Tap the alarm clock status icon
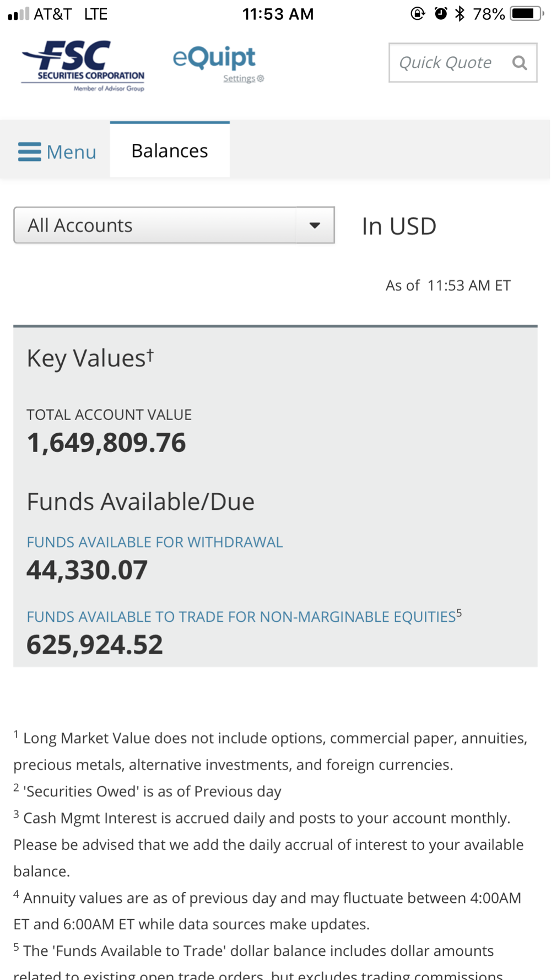 coord(440,14)
